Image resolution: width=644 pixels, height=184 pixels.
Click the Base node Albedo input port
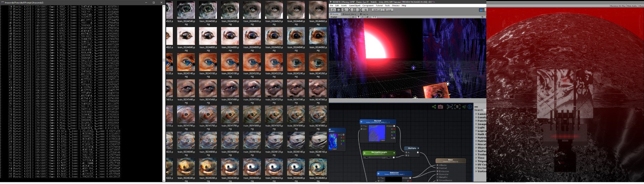(x=438, y=165)
